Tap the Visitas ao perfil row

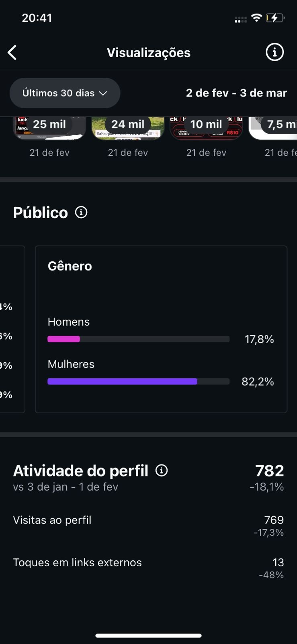pyautogui.click(x=148, y=525)
